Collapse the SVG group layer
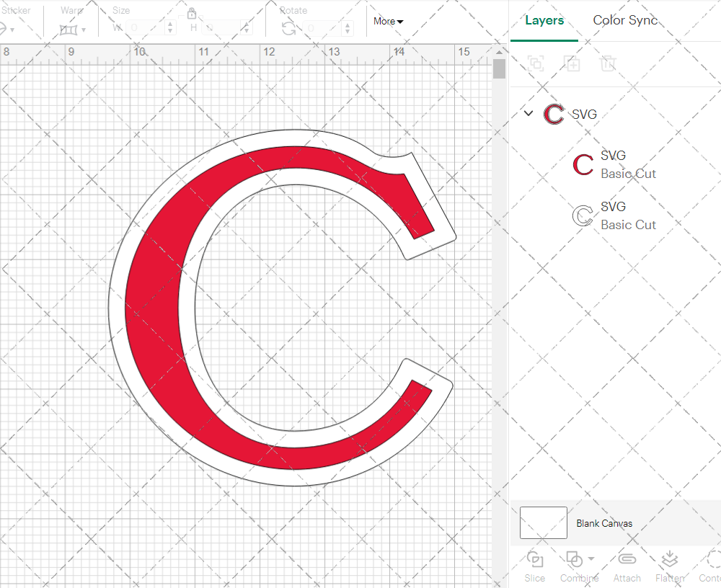Image resolution: width=721 pixels, height=588 pixels. [528, 113]
